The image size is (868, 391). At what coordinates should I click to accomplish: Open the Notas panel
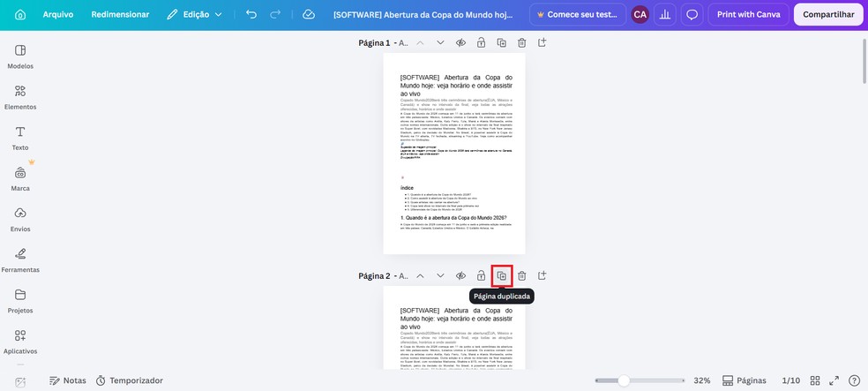click(x=68, y=380)
